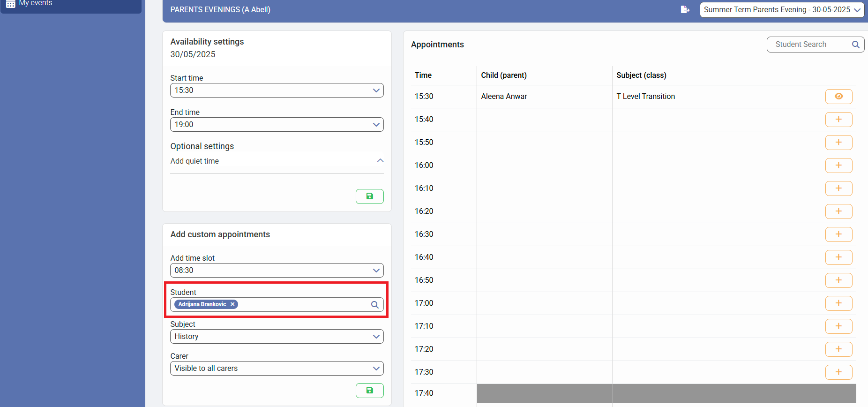Open the Subject dropdown showing History
Image resolution: width=868 pixels, height=407 pixels.
tap(277, 337)
